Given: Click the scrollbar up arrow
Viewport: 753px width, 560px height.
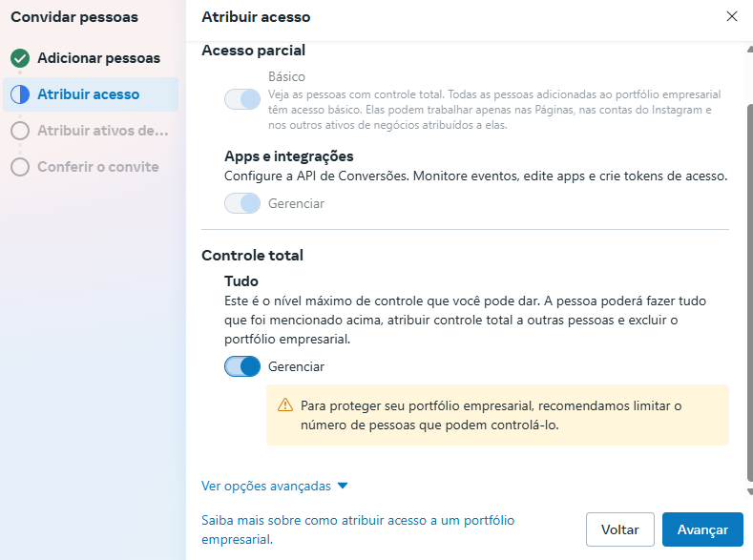Looking at the screenshot, I should (x=749, y=49).
